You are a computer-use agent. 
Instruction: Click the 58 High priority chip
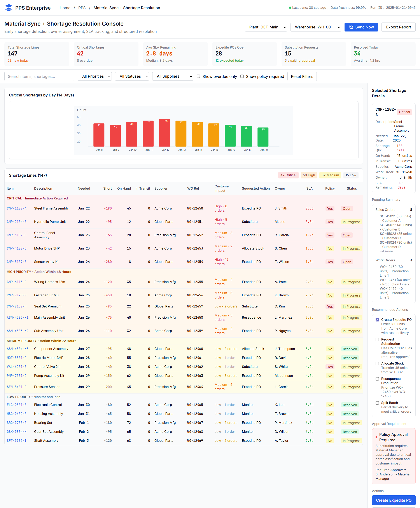(309, 175)
